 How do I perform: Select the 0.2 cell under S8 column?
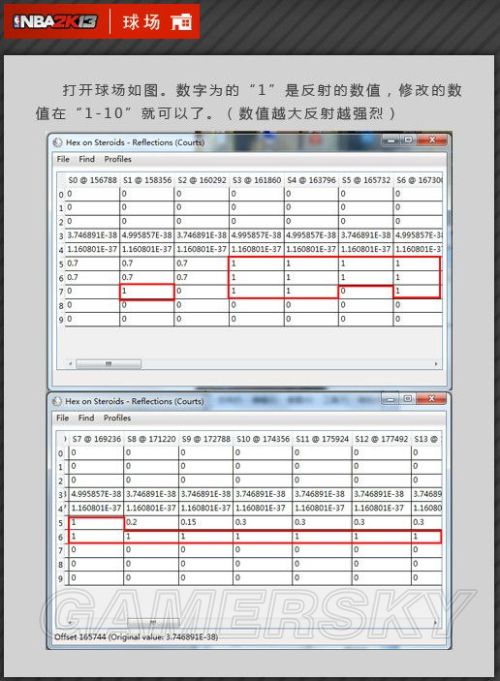151,522
